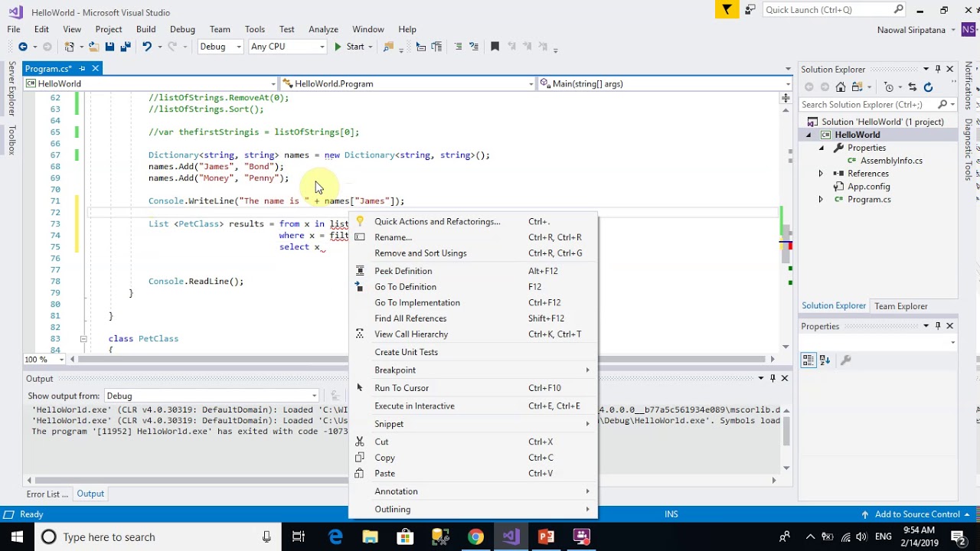Select AssemblyInfo.cs in Solution Explorer
This screenshot has width=980, height=551.
coord(891,161)
